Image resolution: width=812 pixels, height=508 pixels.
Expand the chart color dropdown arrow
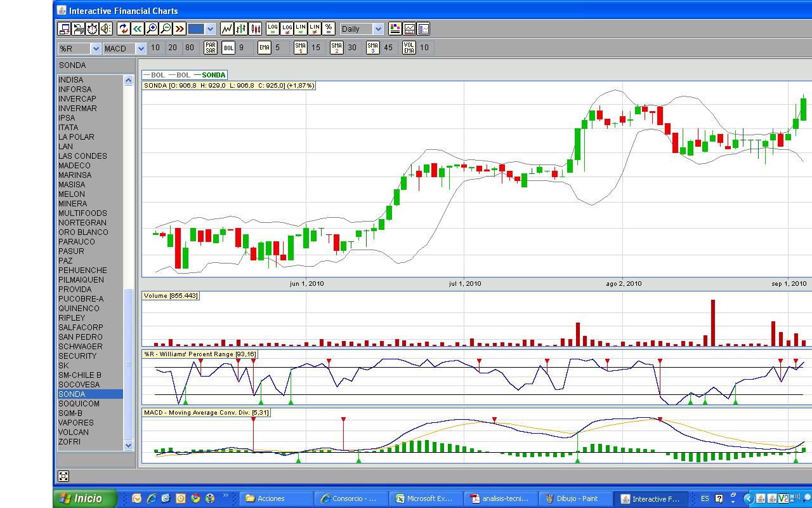[211, 29]
